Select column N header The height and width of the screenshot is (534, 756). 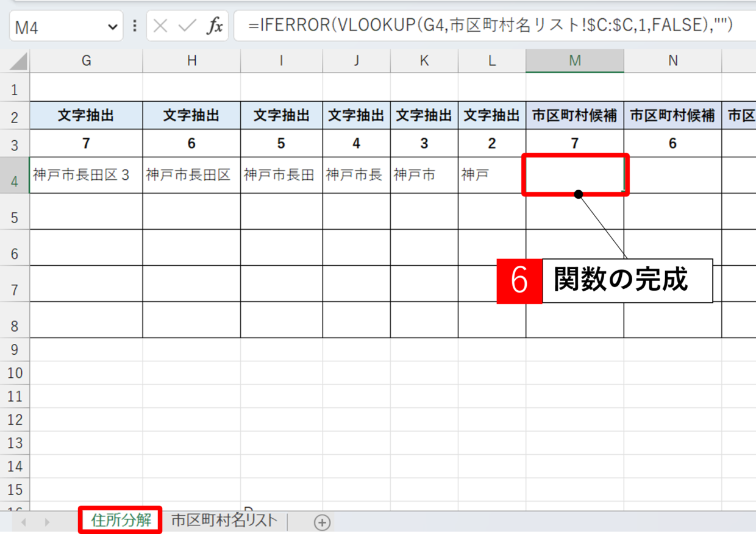click(x=672, y=60)
